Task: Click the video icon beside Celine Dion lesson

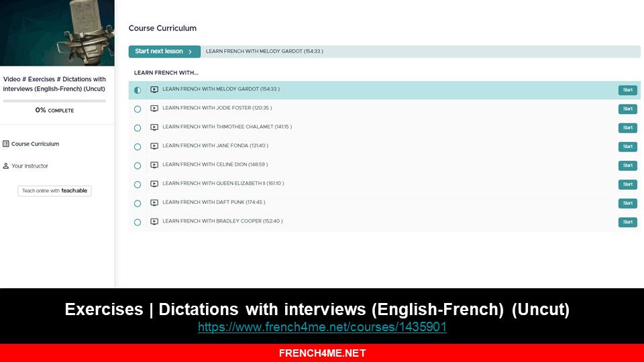Action: tap(154, 165)
